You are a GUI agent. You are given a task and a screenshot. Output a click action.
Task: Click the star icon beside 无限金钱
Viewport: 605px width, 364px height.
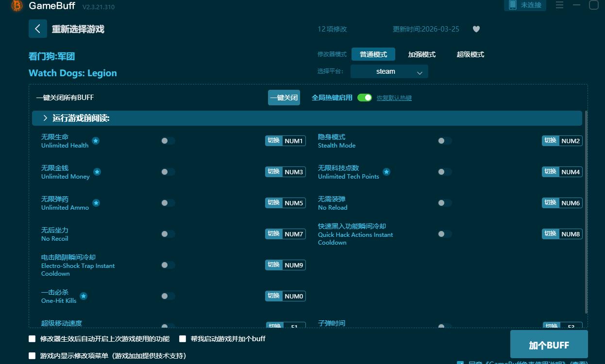point(97,172)
